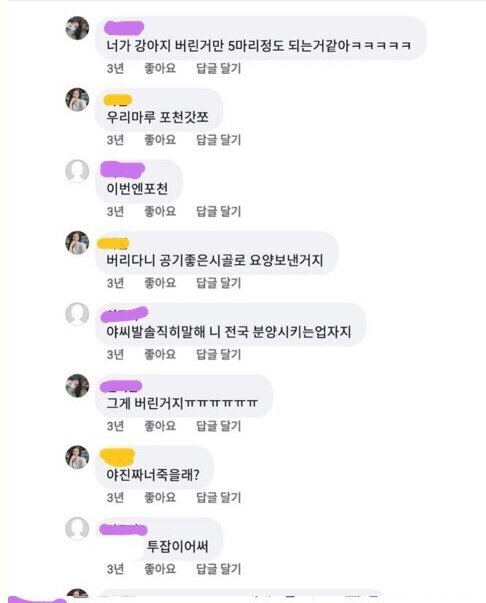
Task: Open avatar beside comment 야진짜너죽을래?
Action: (x=77, y=457)
